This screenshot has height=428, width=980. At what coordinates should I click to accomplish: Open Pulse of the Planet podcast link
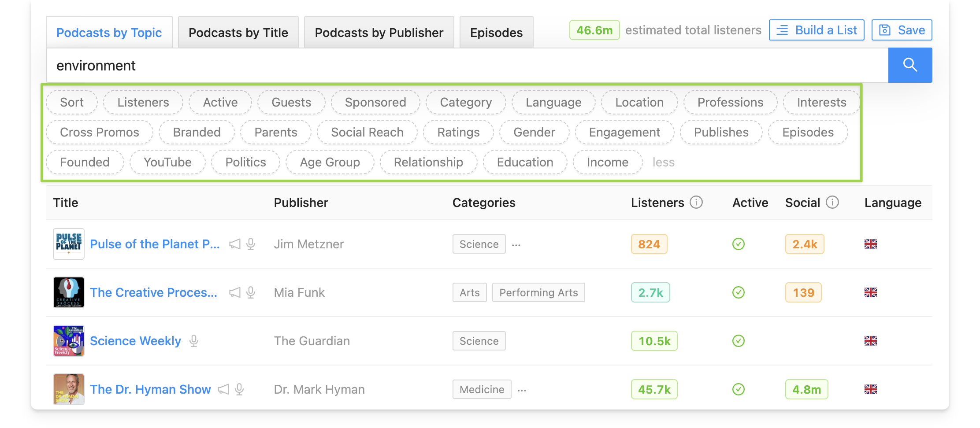coord(155,244)
